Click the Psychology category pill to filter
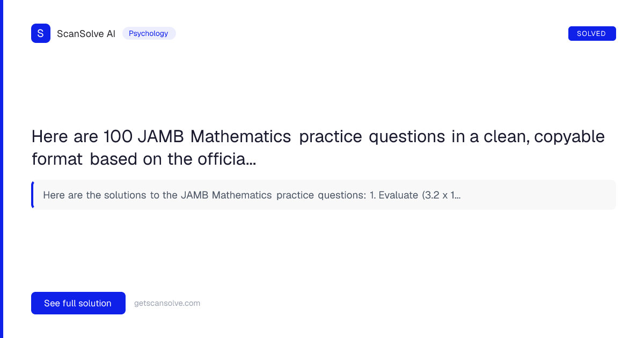644x338 pixels. click(149, 33)
